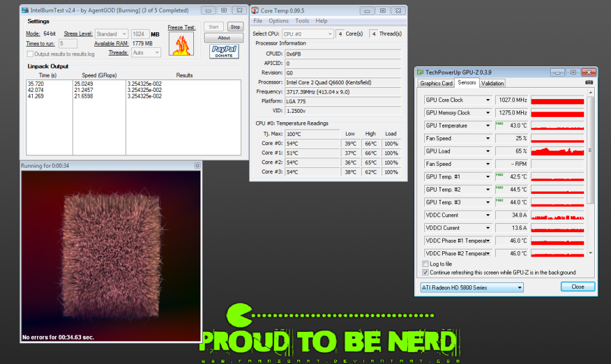The image size is (611, 364).
Task: Click the Core #3 High 62°C value
Action: [x=371, y=172]
